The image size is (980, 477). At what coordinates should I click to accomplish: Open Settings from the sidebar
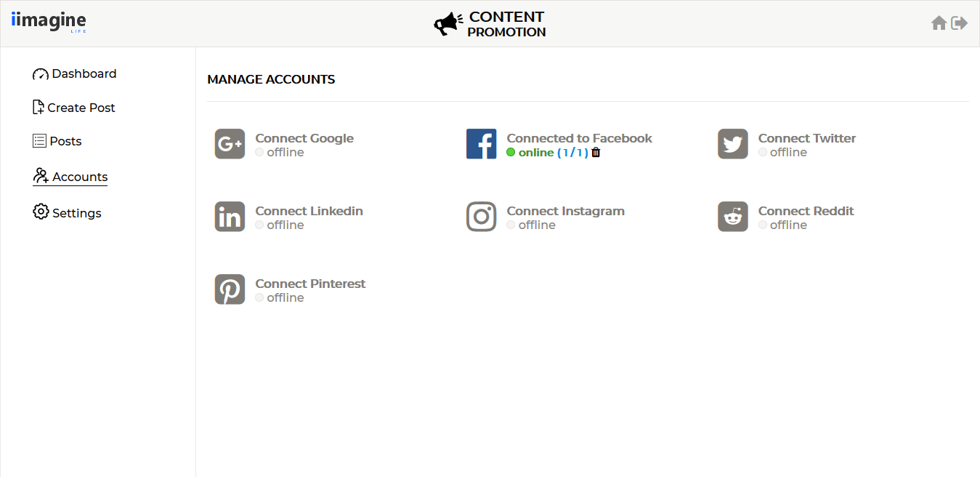tap(68, 213)
